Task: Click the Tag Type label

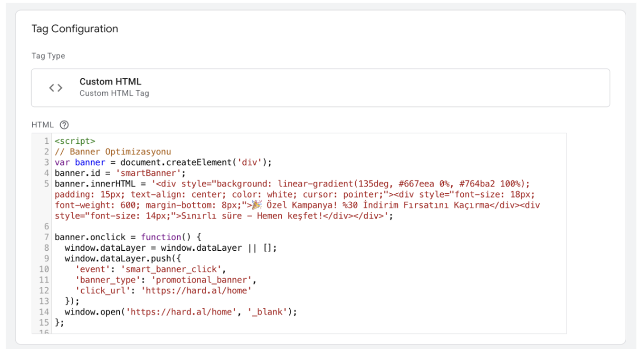Action: 48,56
